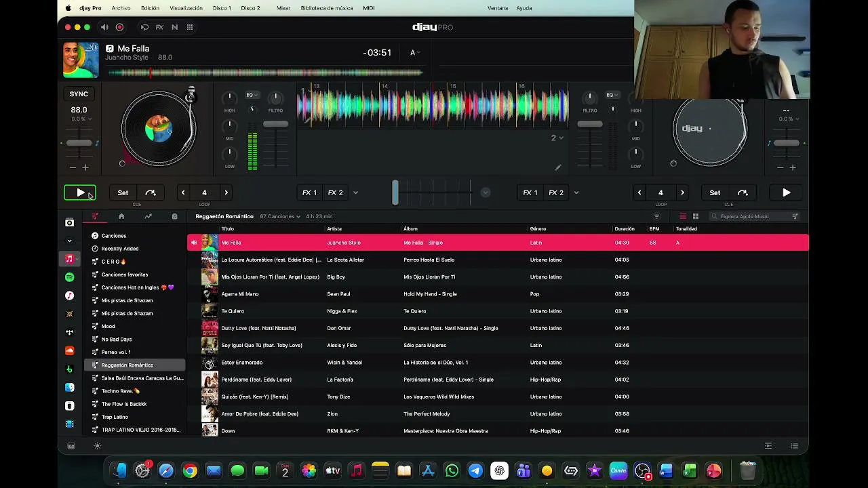Open the Trap Latino playlist

(x=134, y=417)
